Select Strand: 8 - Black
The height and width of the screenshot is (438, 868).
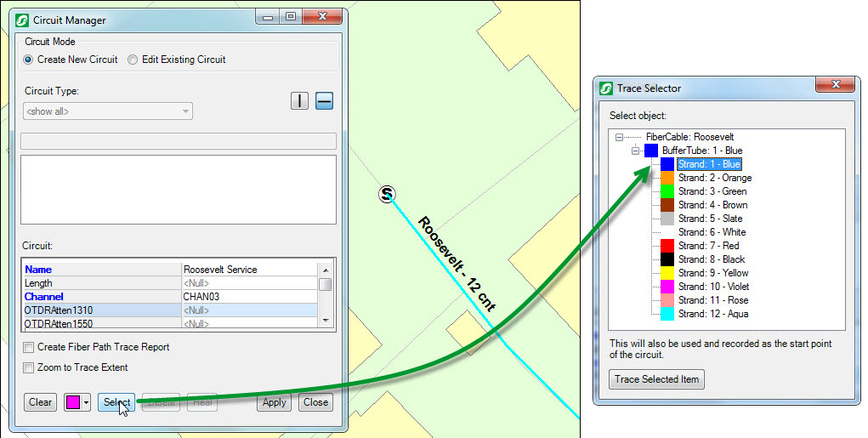point(712,259)
